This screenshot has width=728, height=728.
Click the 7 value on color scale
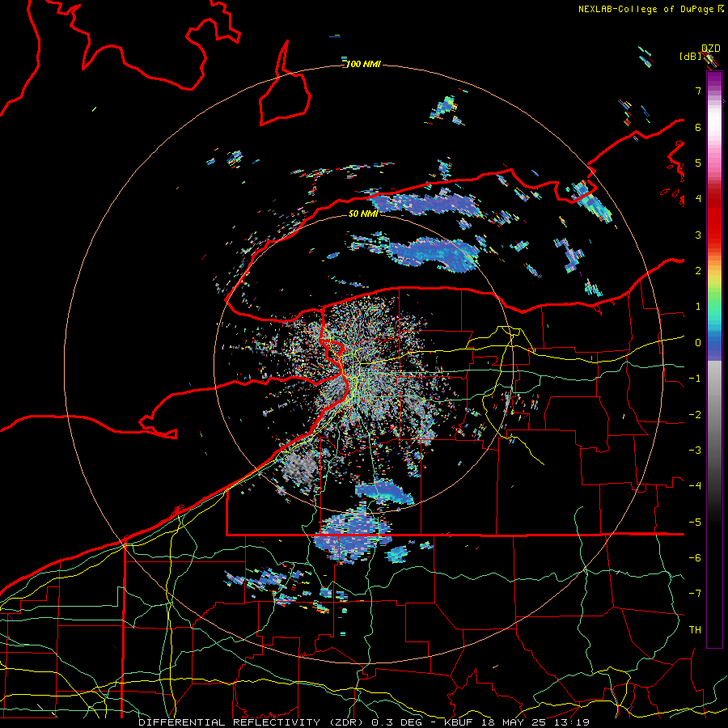pyautogui.click(x=698, y=91)
